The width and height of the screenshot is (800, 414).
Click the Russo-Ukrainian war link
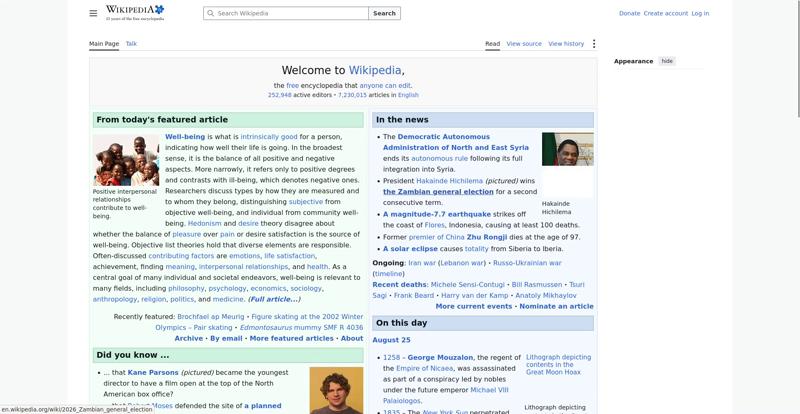[527, 263]
